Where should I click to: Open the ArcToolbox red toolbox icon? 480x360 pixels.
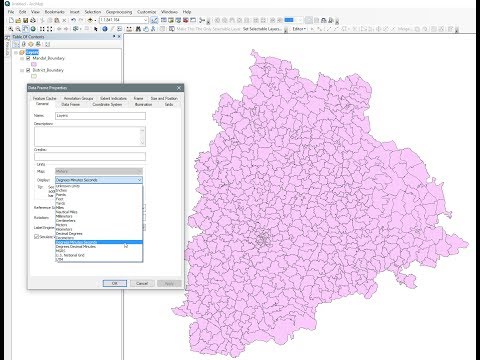(x=186, y=20)
